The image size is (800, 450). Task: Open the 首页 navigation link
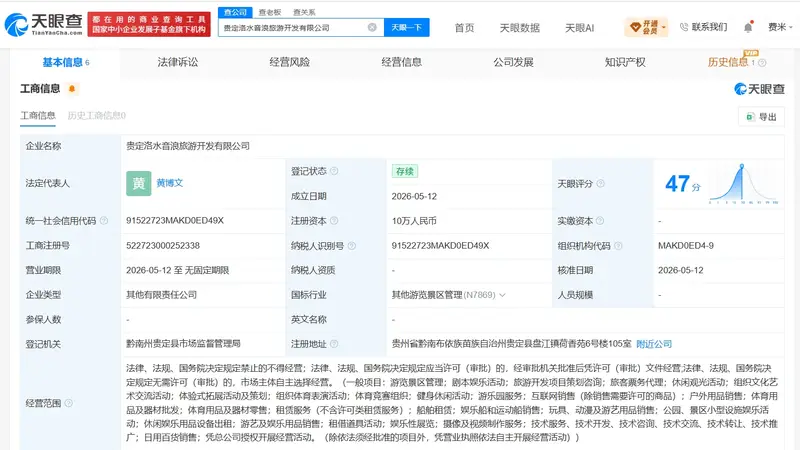tap(464, 28)
